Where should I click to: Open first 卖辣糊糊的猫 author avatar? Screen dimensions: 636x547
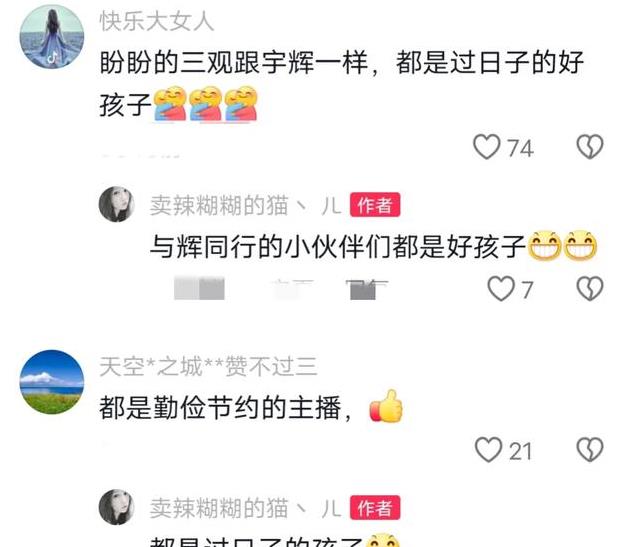point(117,204)
